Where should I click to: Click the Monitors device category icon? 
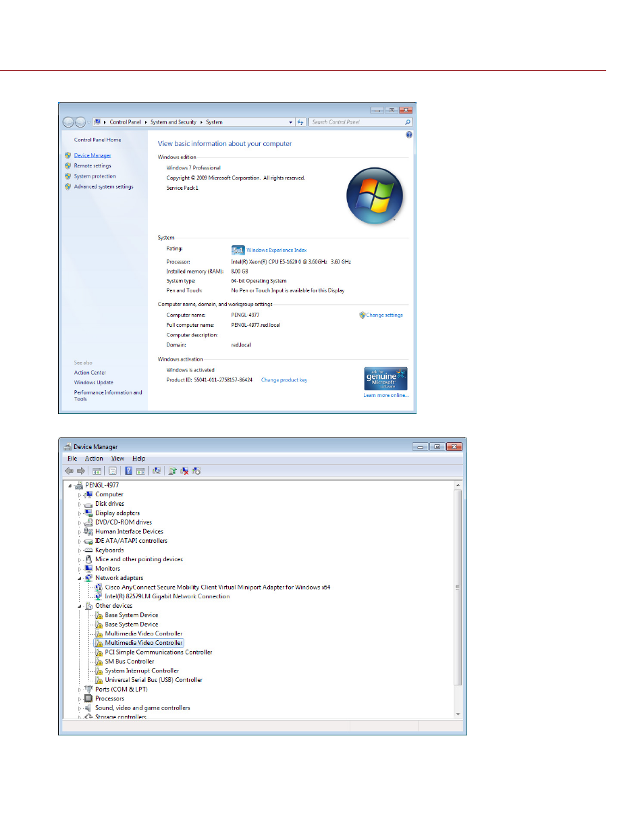[88, 569]
